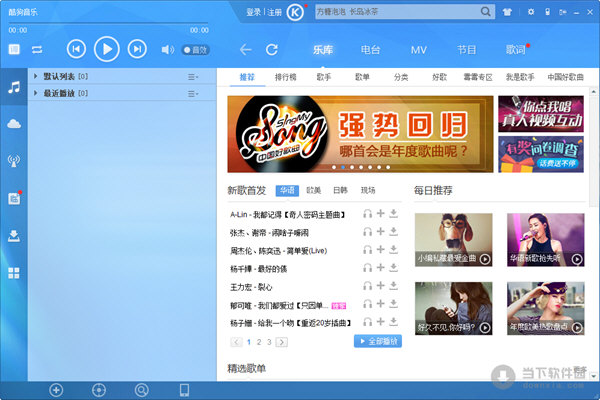Skip to previous track
This screenshot has width=600, height=400.
coord(76,49)
